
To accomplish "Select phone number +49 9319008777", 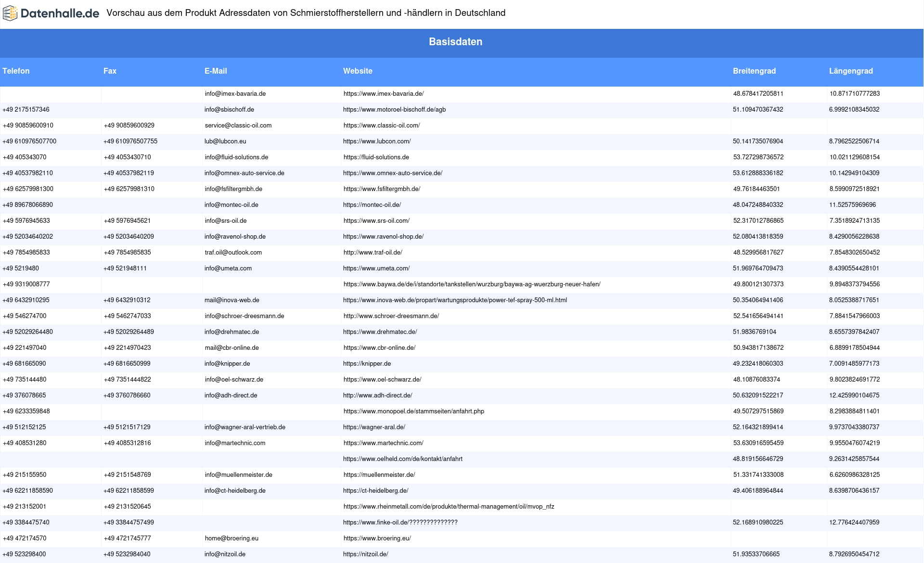I will pos(26,284).
